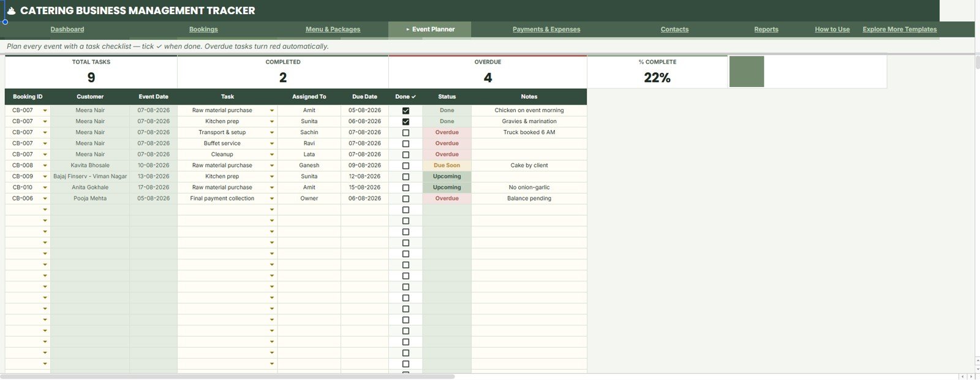Click due date 15-08-2026
This screenshot has height=380, width=980.
(364, 188)
